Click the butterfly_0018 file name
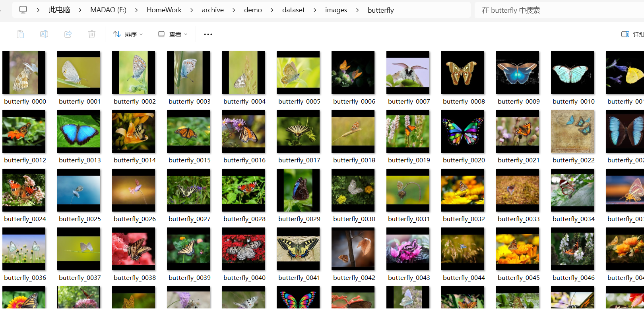This screenshot has width=644, height=314. (354, 160)
